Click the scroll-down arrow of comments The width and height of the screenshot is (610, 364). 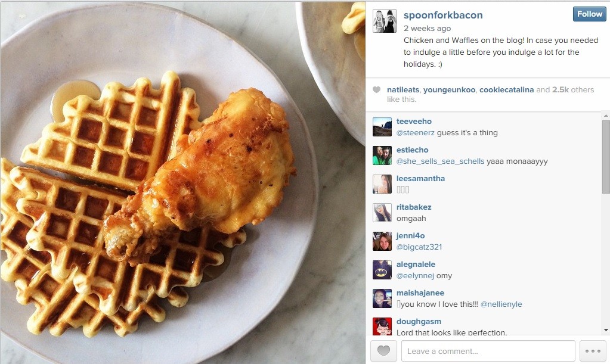tap(606, 330)
